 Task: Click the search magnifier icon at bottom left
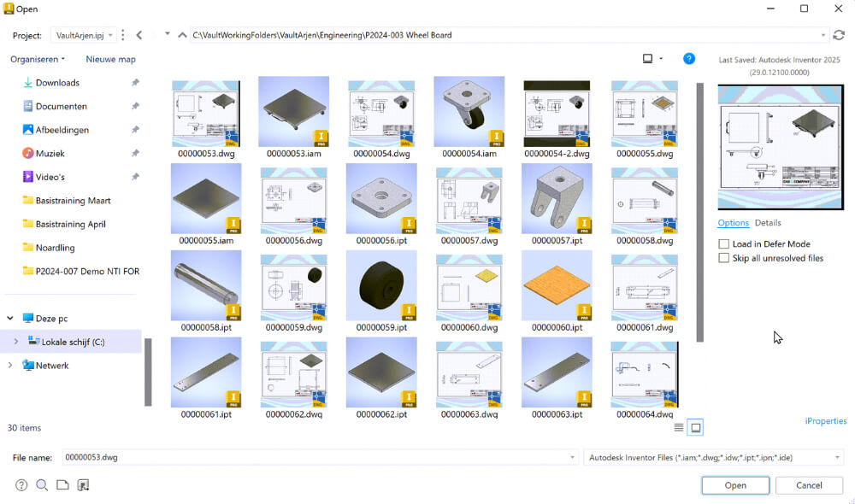pyautogui.click(x=40, y=484)
